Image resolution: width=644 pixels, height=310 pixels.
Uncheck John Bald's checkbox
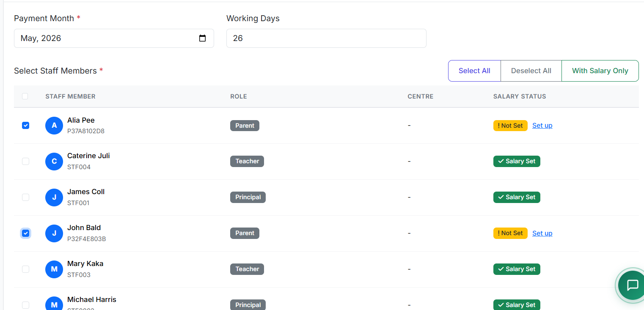(25, 233)
